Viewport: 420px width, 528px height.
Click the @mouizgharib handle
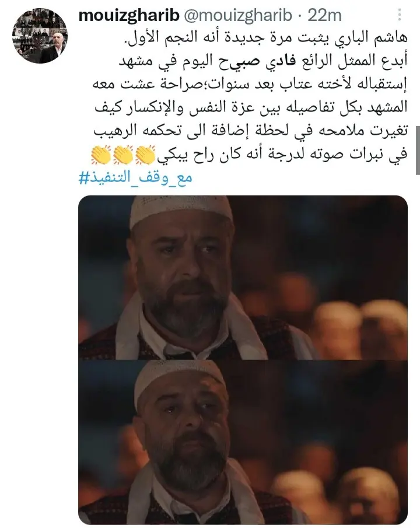237,15
